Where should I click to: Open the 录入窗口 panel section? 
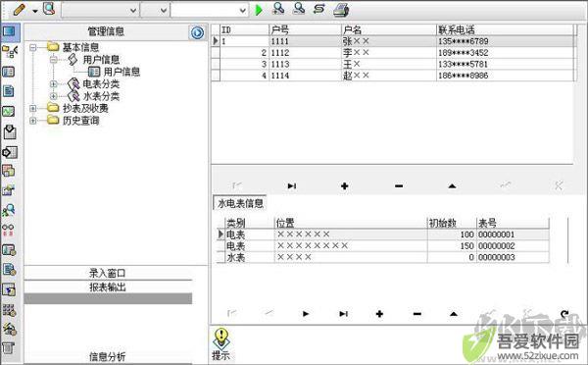click(x=108, y=273)
